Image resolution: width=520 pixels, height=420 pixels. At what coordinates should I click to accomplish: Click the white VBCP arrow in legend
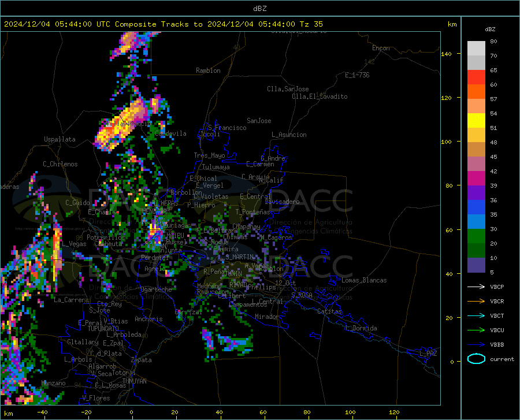pyautogui.click(x=476, y=287)
